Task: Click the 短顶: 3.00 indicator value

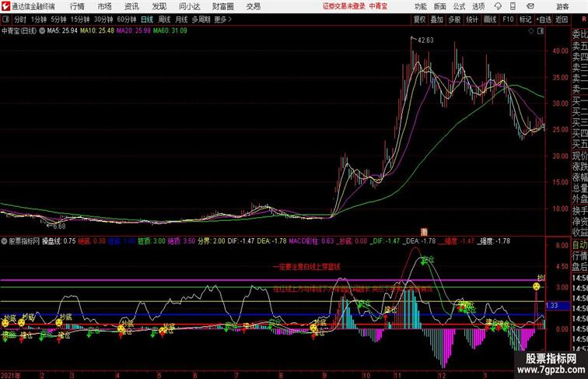Action: click(x=152, y=241)
